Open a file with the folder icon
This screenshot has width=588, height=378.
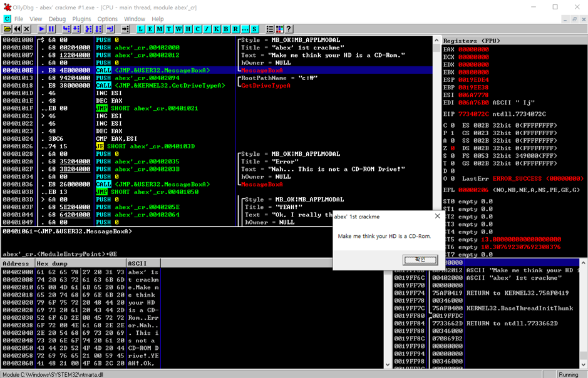tap(7, 29)
